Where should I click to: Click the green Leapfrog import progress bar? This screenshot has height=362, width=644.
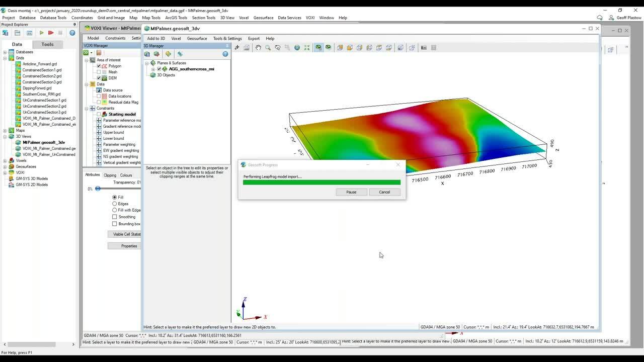pyautogui.click(x=321, y=183)
